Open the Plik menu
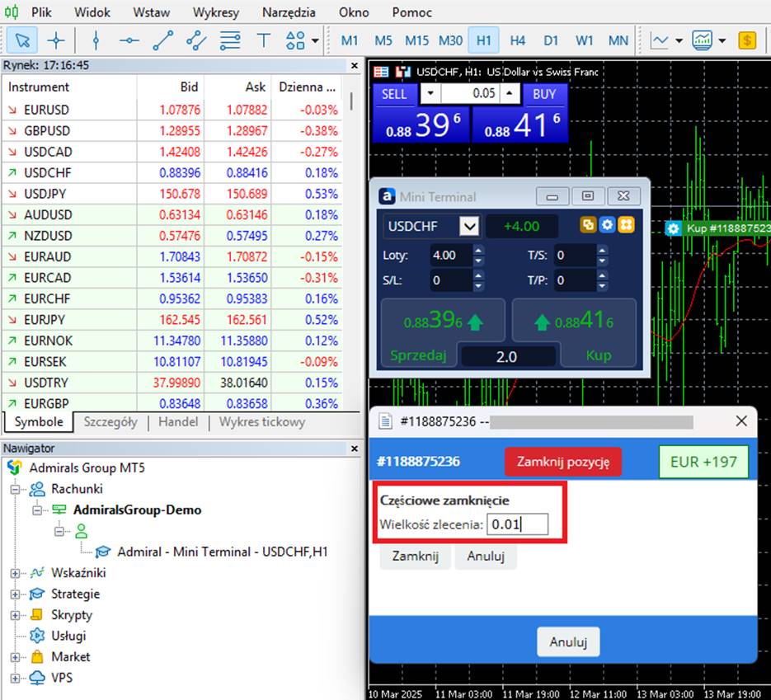Viewport: 771px width, 700px height. [x=41, y=12]
